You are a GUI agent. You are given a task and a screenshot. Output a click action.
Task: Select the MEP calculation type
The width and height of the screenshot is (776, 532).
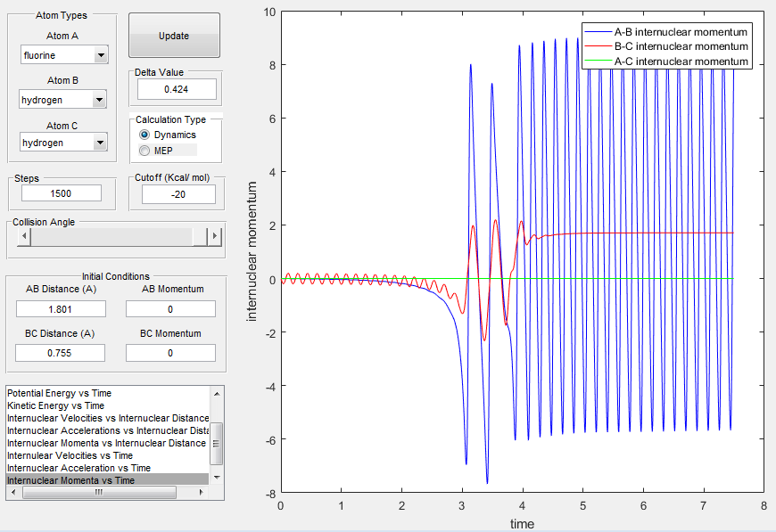[x=156, y=151]
